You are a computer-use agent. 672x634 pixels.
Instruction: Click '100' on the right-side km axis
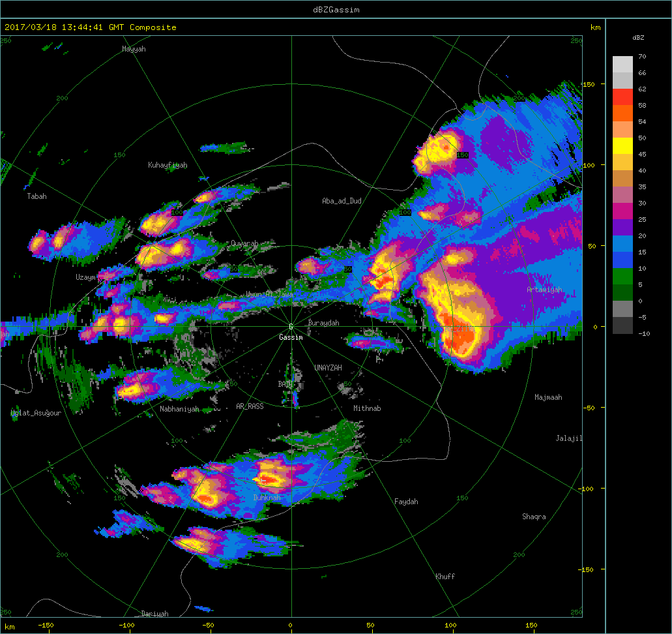(589, 165)
